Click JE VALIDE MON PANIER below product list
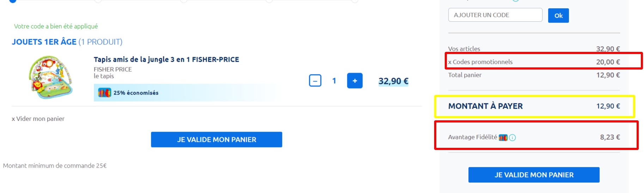This screenshot has height=193, width=644. pos(216,140)
